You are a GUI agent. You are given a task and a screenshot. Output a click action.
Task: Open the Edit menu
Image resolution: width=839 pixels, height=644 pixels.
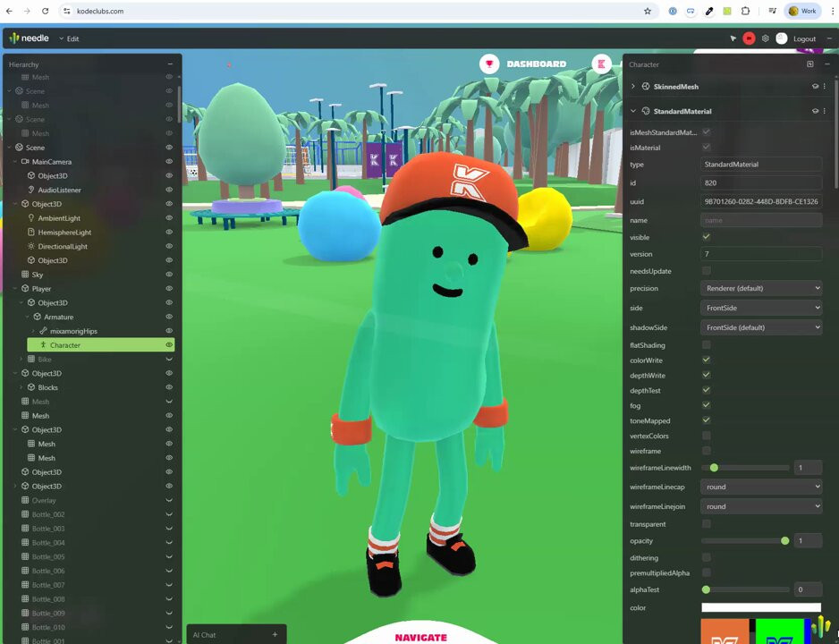tap(70, 38)
